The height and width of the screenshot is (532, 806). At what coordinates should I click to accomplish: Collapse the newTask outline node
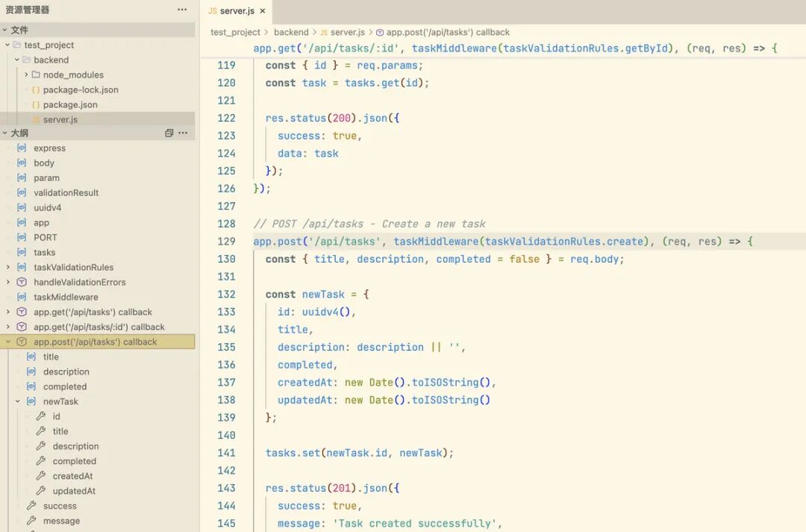tap(18, 401)
